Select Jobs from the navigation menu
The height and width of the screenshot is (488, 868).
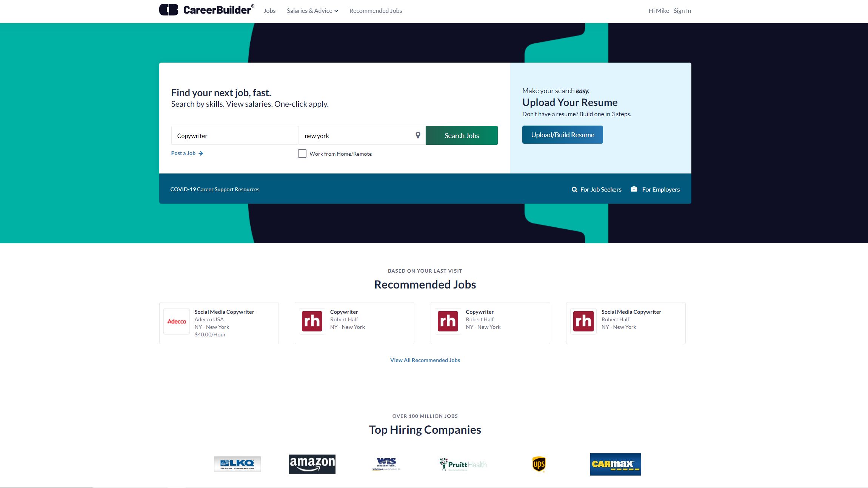(x=269, y=11)
